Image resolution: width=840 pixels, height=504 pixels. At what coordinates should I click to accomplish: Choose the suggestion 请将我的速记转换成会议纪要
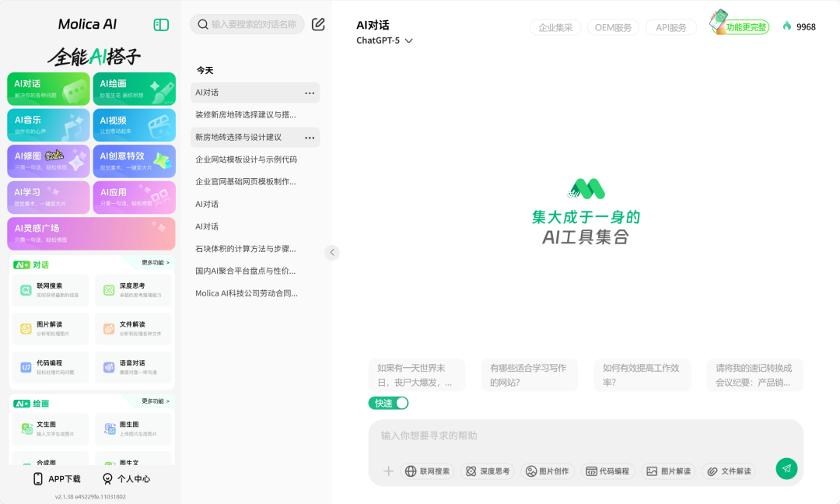(x=755, y=375)
